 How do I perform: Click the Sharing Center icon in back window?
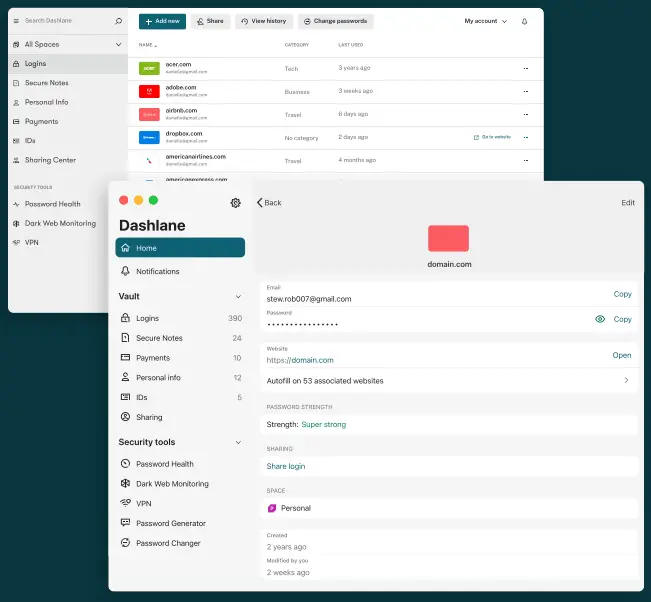16,160
